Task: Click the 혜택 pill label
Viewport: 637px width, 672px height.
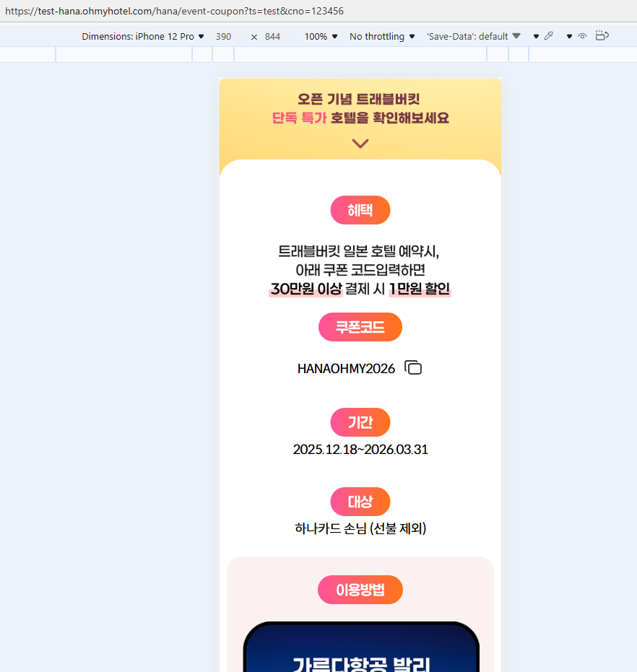Action: click(360, 210)
